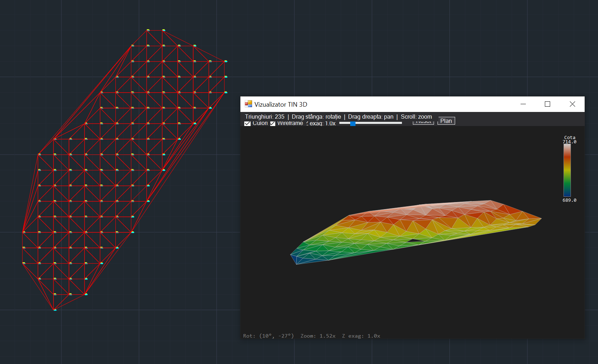Click the dark hole in the 3D mesh

pyautogui.click(x=415, y=241)
